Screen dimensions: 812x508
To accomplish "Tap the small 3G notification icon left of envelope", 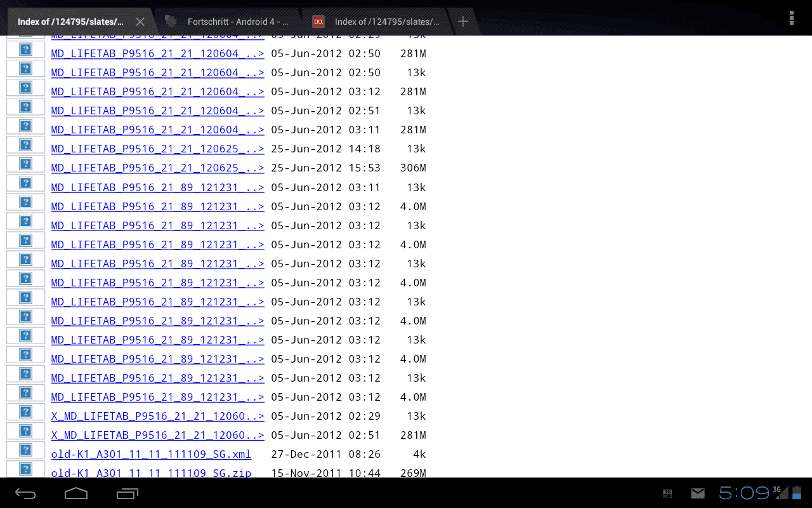I will [667, 493].
